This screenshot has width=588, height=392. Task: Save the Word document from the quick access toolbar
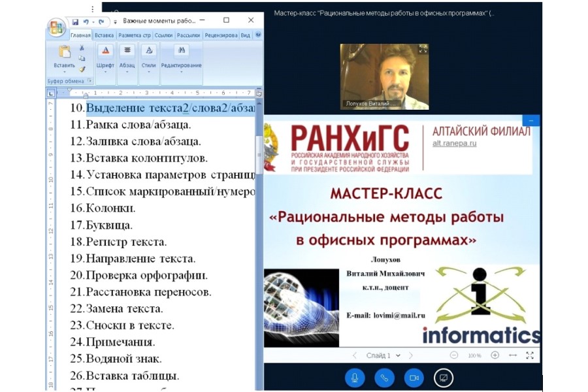tap(75, 22)
